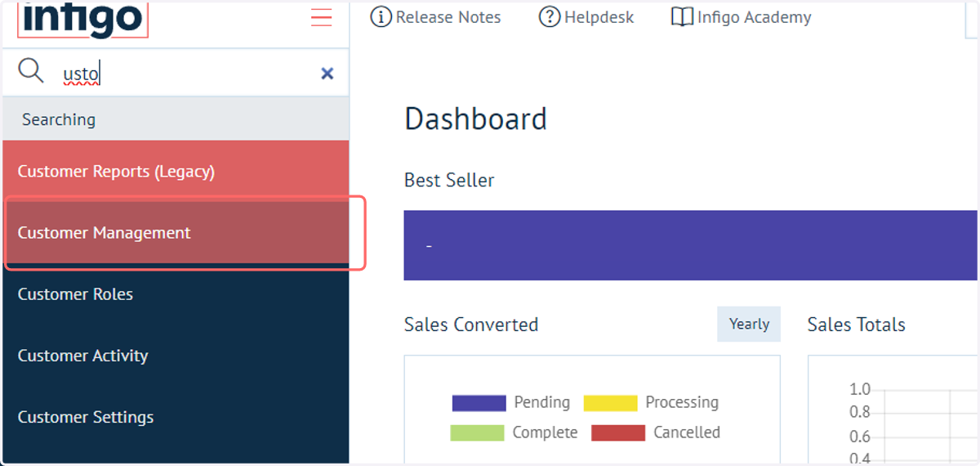Click the 'Processing' legend label
980x466 pixels.
coord(682,402)
